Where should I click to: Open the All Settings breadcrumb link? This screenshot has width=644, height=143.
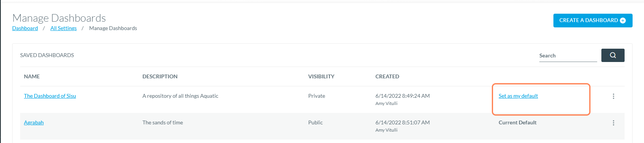64,28
